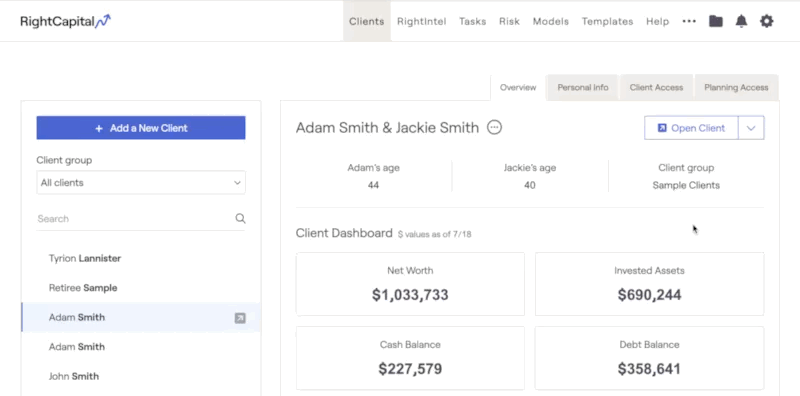800x396 pixels.
Task: Click the circled ellipsis beside client name
Action: pos(494,127)
